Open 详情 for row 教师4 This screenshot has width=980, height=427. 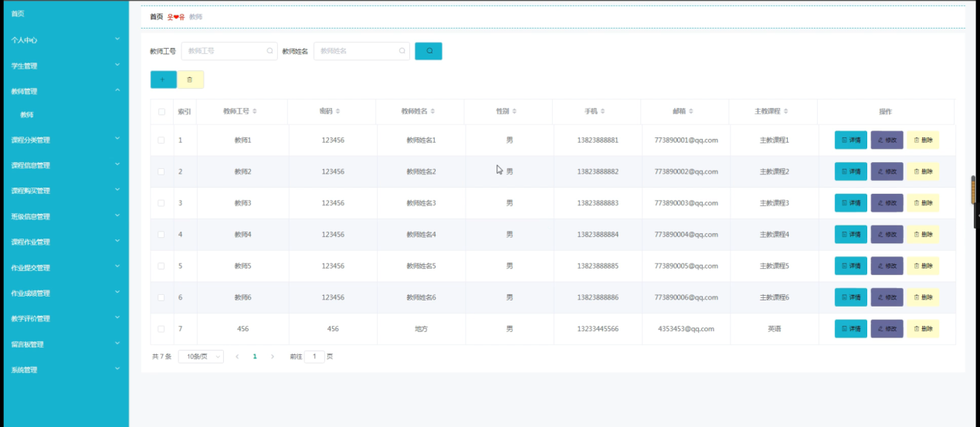pos(851,234)
